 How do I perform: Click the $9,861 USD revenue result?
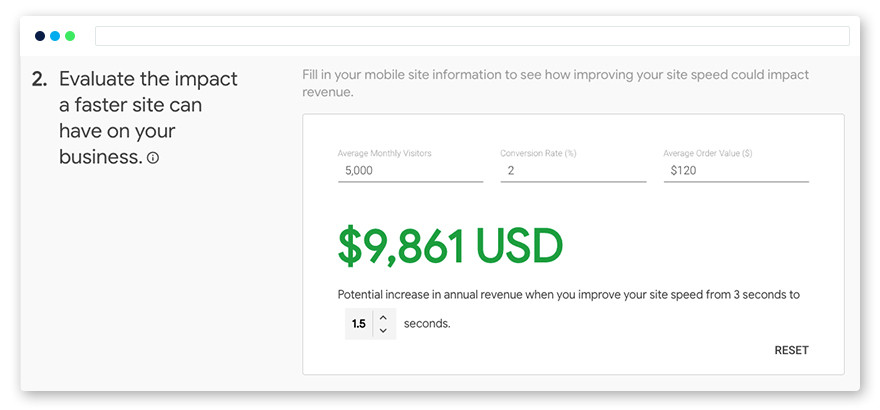click(450, 246)
